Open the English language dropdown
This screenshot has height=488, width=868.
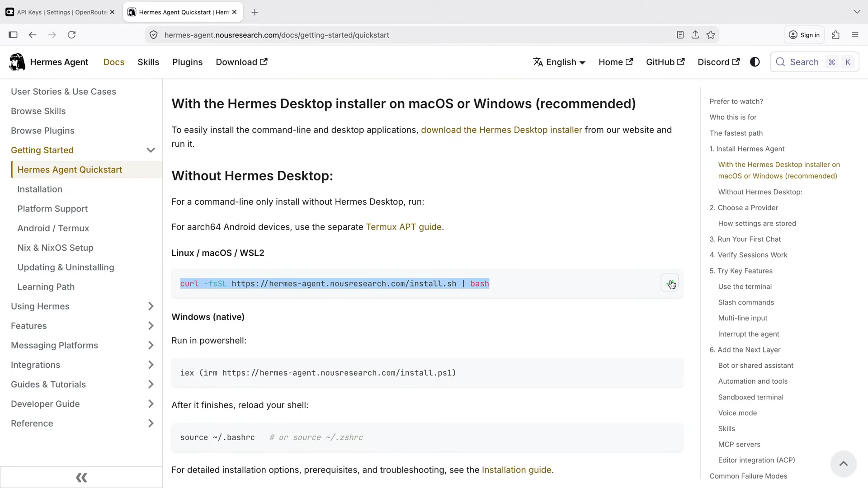tap(559, 62)
